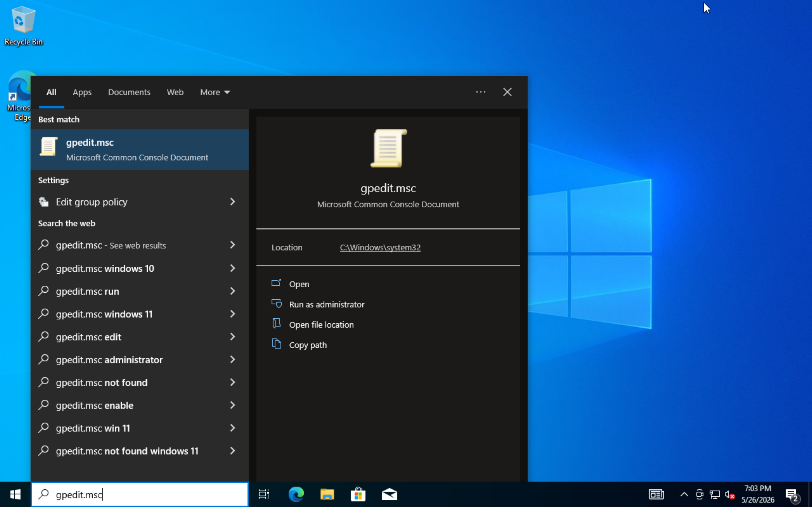Screen dimensions: 812x507
Task: Click the magnifier next to gpedit.msc edit
Action: click(x=44, y=336)
